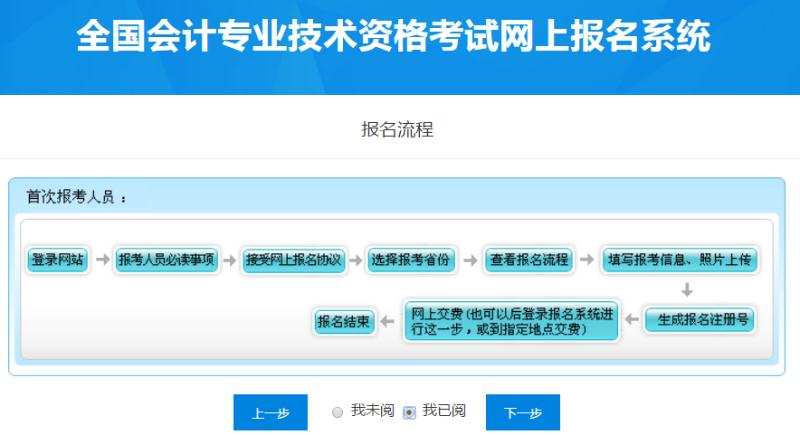The width and height of the screenshot is (800, 435).
Task: Click the arrow right of 登录网站
Action: click(102, 260)
